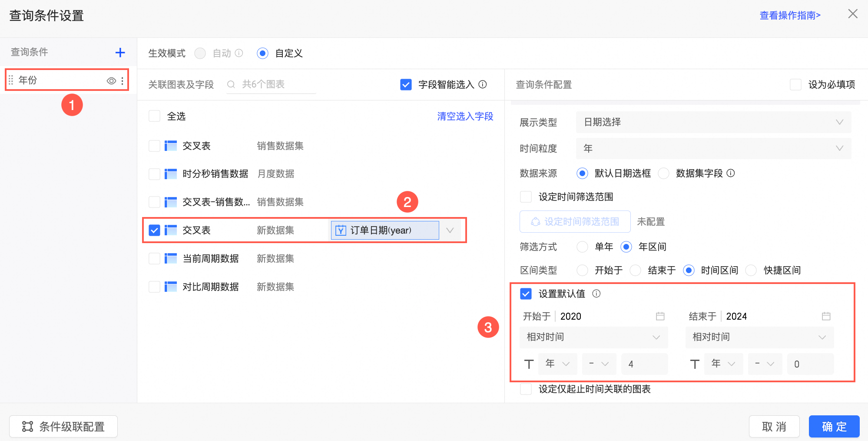
Task: Select 结束于 interval type
Action: 636,271
